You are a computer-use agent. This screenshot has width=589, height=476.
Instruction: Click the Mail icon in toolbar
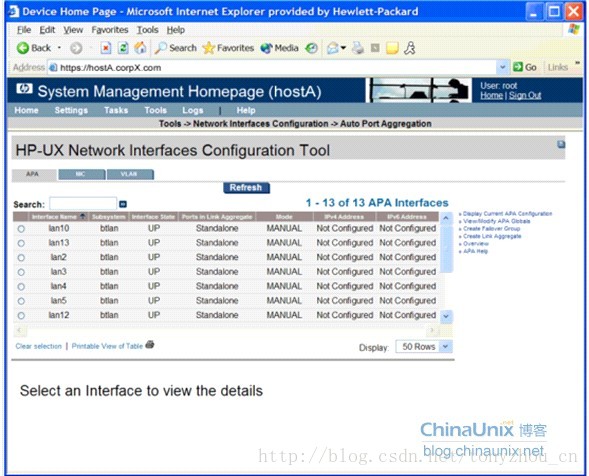coord(333,48)
